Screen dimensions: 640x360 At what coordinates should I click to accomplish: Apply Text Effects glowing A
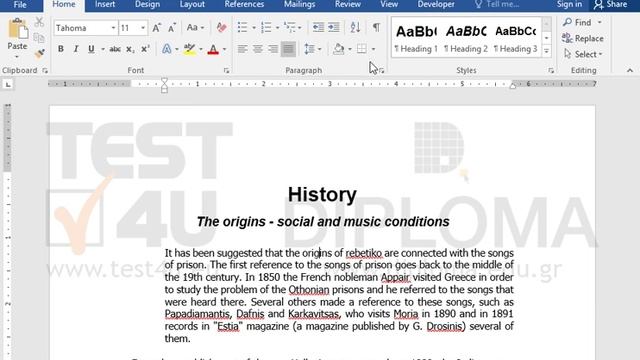click(x=167, y=49)
